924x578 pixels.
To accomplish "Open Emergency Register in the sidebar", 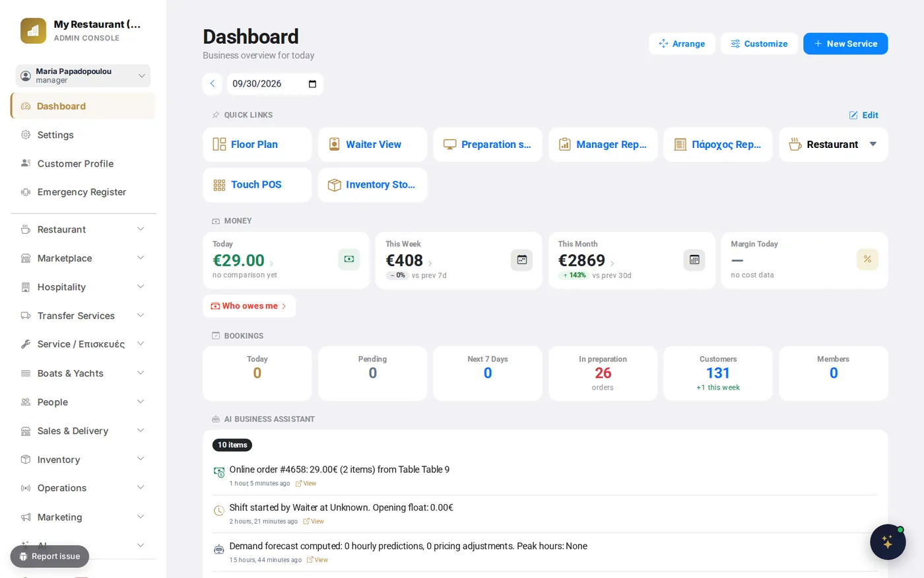I will pos(83,192).
